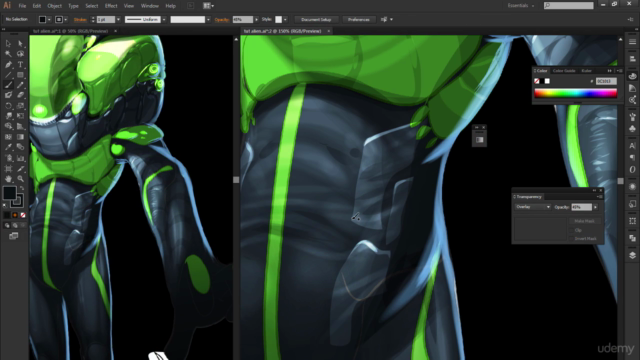Select the Pencil tool
Screen dimensions: 640x360
(x=20, y=85)
